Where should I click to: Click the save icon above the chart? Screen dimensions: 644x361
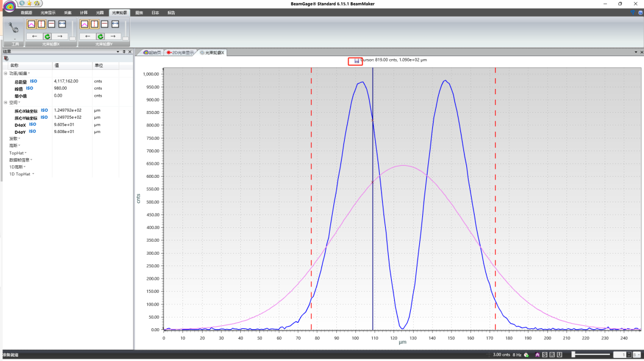(357, 60)
